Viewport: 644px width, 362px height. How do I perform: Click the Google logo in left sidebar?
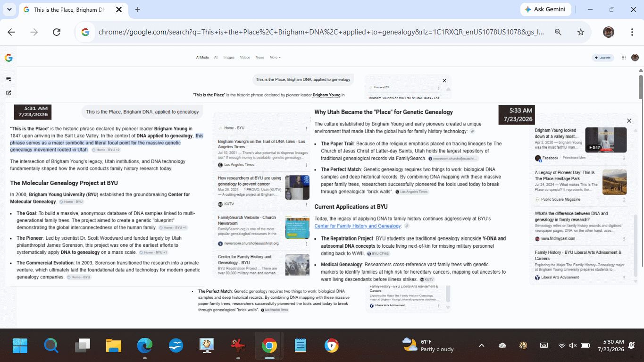[x=8, y=58]
